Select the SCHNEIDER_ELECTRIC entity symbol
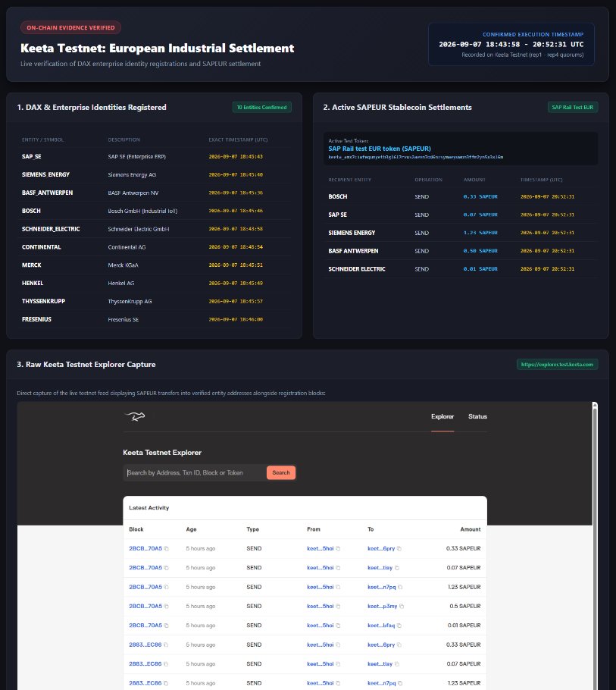 pos(51,229)
